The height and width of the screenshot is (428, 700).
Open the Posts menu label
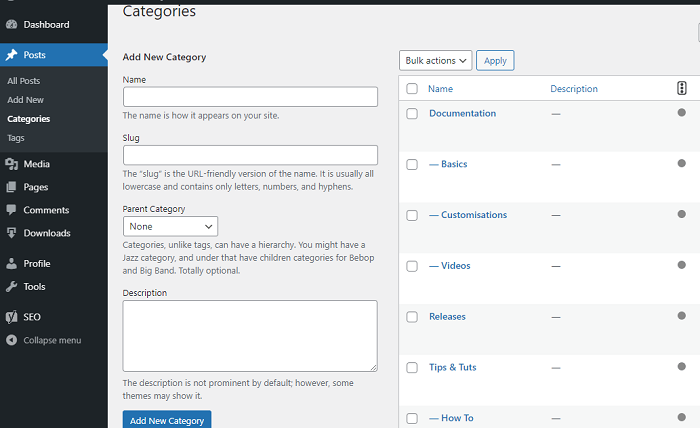pos(34,55)
